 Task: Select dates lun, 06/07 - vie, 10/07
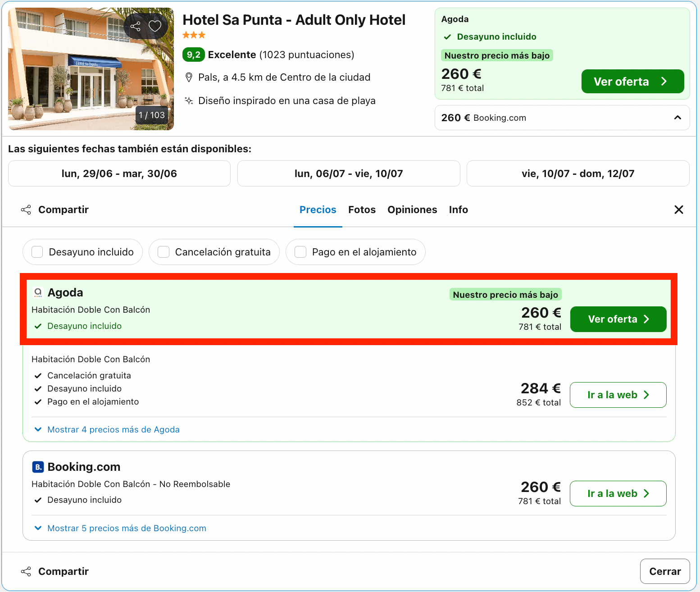(x=349, y=173)
